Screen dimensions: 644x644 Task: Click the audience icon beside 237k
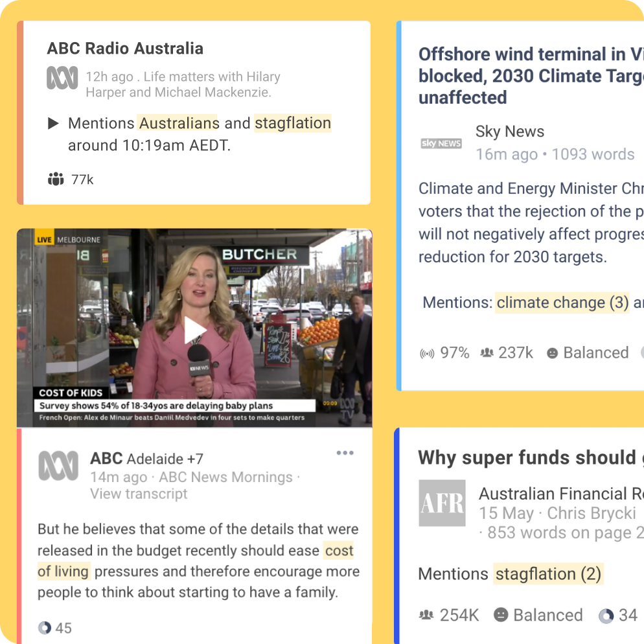click(x=487, y=353)
